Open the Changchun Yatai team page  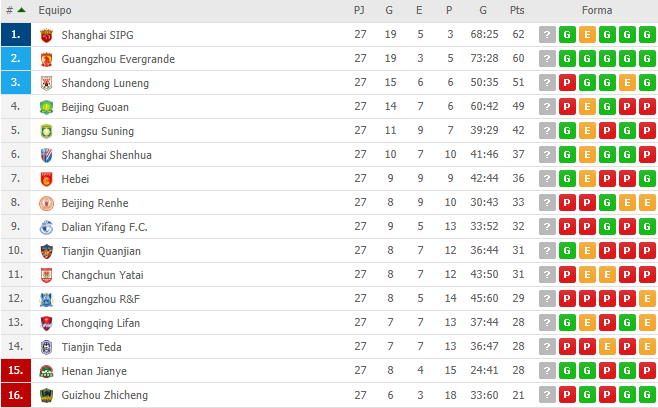coord(103,275)
